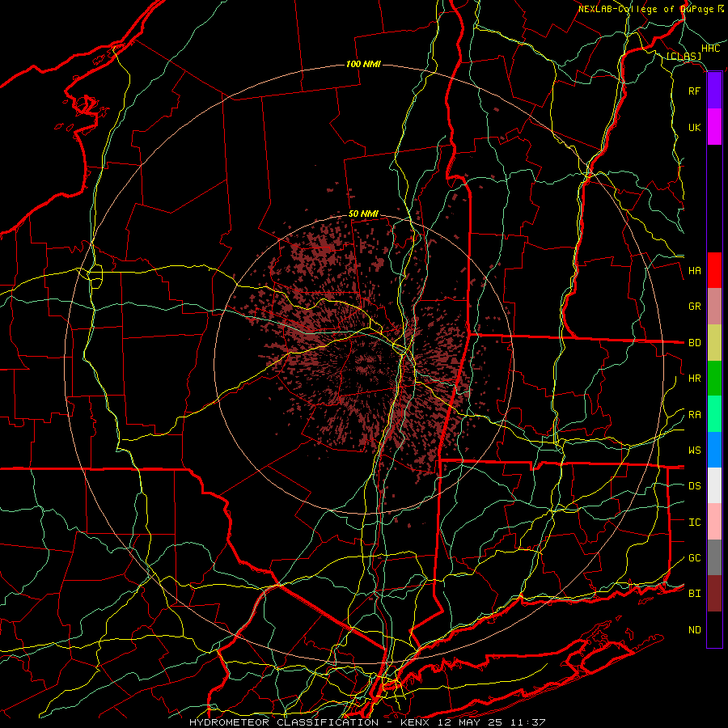Click the "NEXLAB-College of DuPage" credit text

click(x=645, y=9)
